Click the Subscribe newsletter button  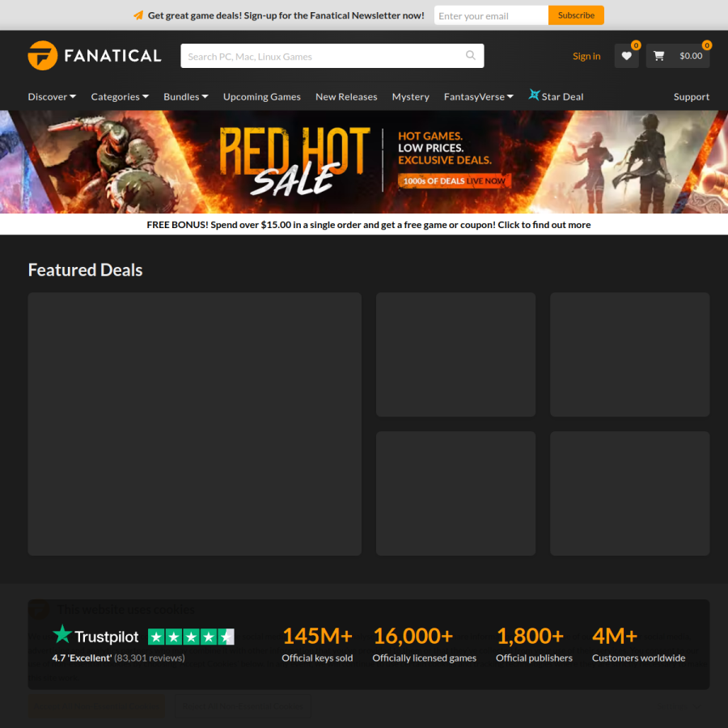click(x=576, y=15)
